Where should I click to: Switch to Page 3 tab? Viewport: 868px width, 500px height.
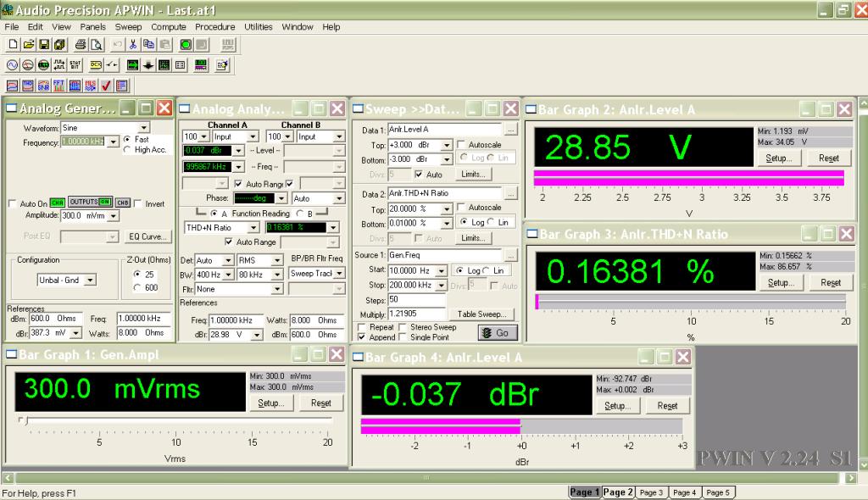point(651,492)
